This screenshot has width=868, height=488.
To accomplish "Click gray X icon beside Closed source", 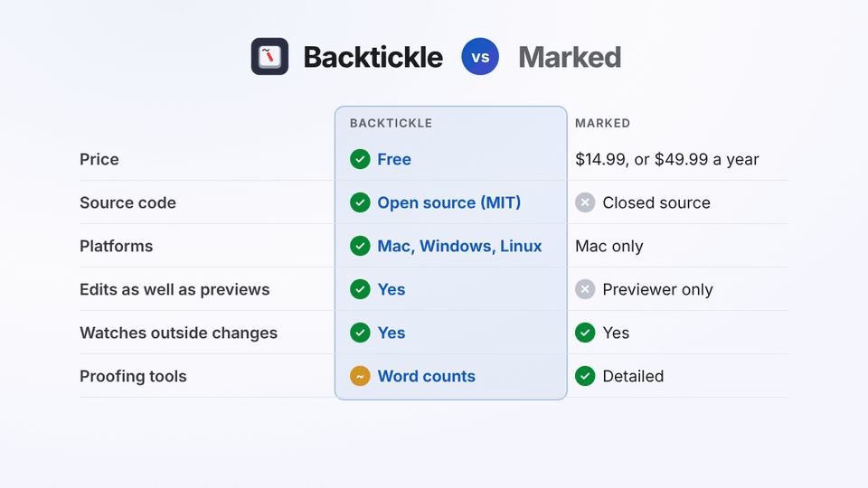I will [x=585, y=202].
